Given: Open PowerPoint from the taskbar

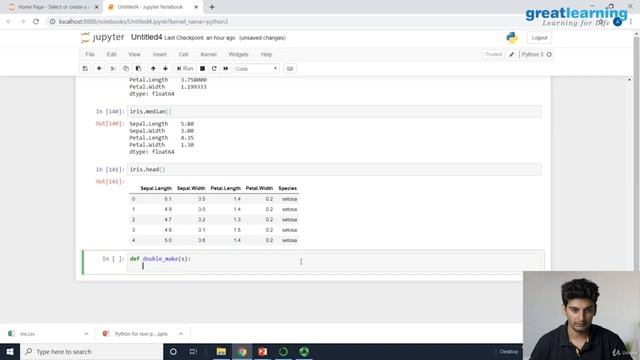Looking at the screenshot, I should pos(262,351).
